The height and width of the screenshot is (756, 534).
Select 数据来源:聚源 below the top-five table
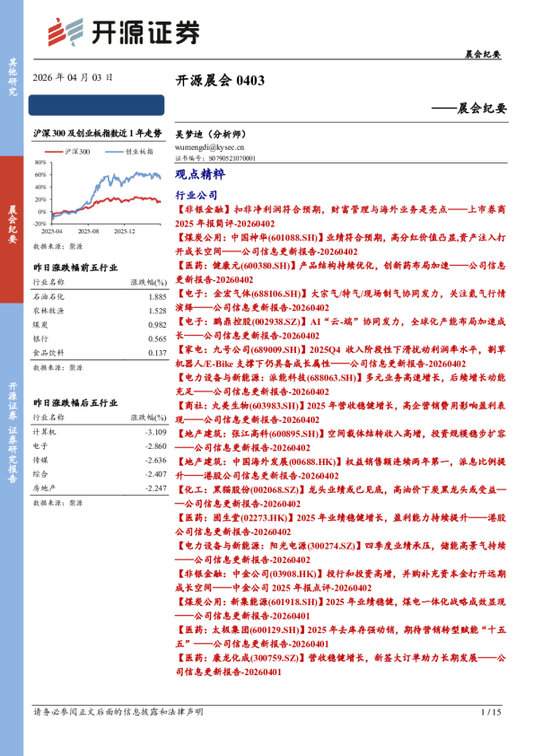[x=57, y=367]
